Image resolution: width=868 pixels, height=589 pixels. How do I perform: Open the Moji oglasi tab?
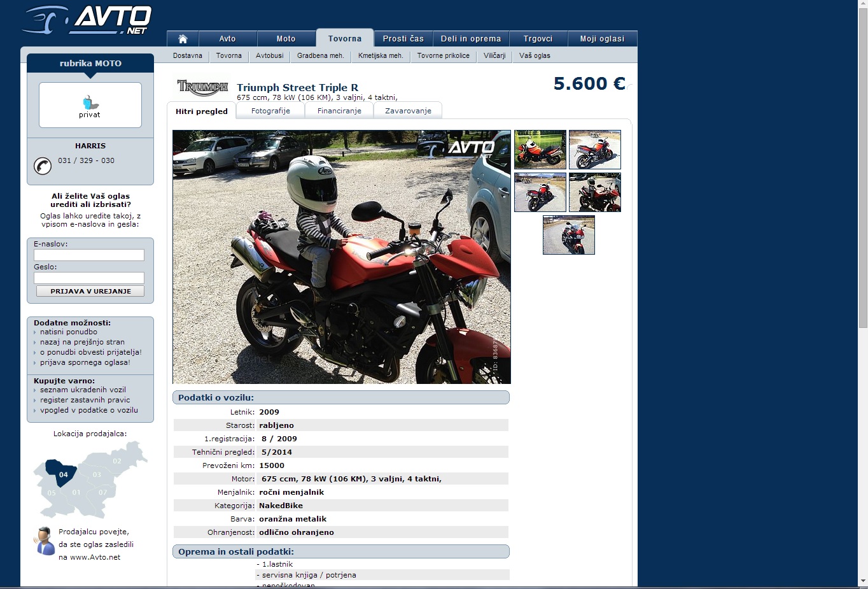coord(602,39)
